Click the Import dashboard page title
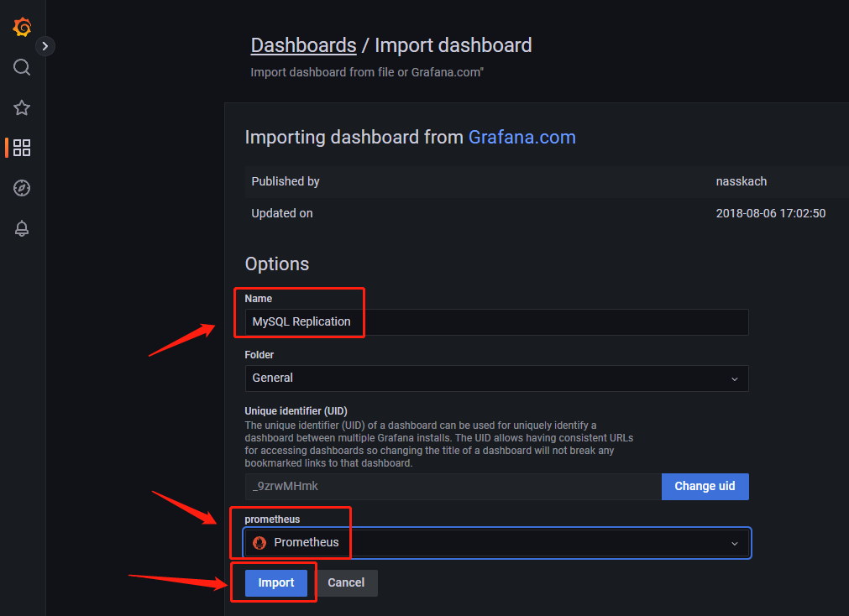The height and width of the screenshot is (616, 849). pos(453,45)
